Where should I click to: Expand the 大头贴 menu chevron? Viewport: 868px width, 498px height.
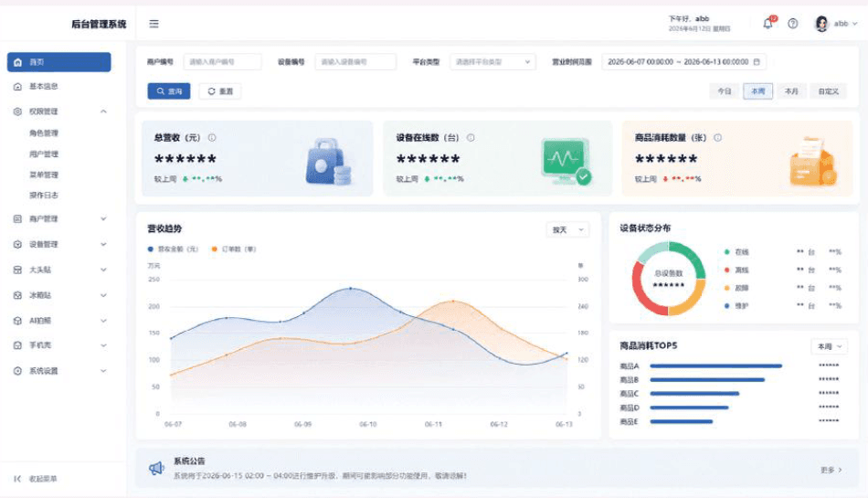(x=103, y=270)
